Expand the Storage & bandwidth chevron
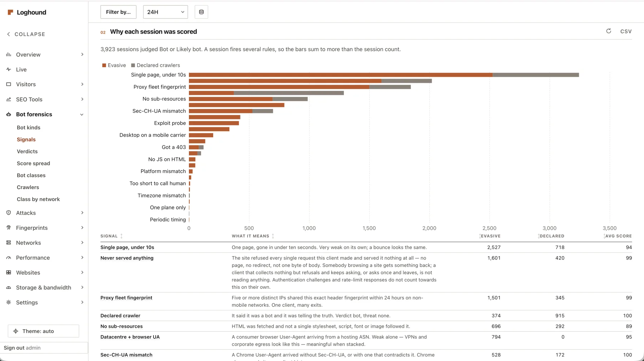The height and width of the screenshot is (361, 644). [x=82, y=287]
